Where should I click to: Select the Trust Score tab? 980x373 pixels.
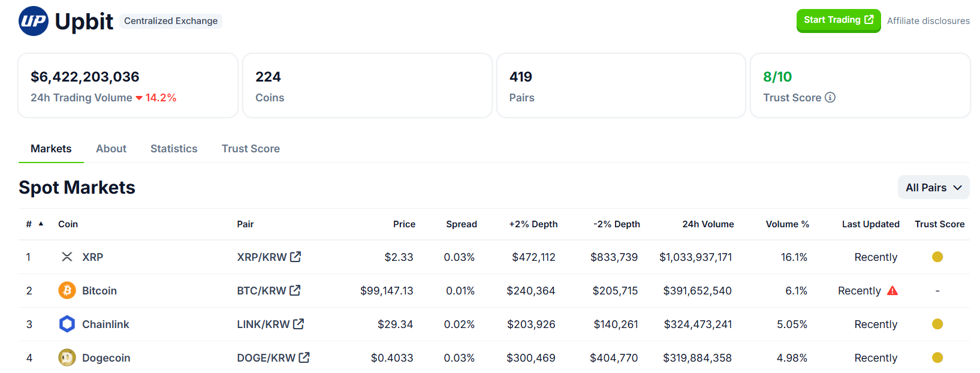[251, 149]
